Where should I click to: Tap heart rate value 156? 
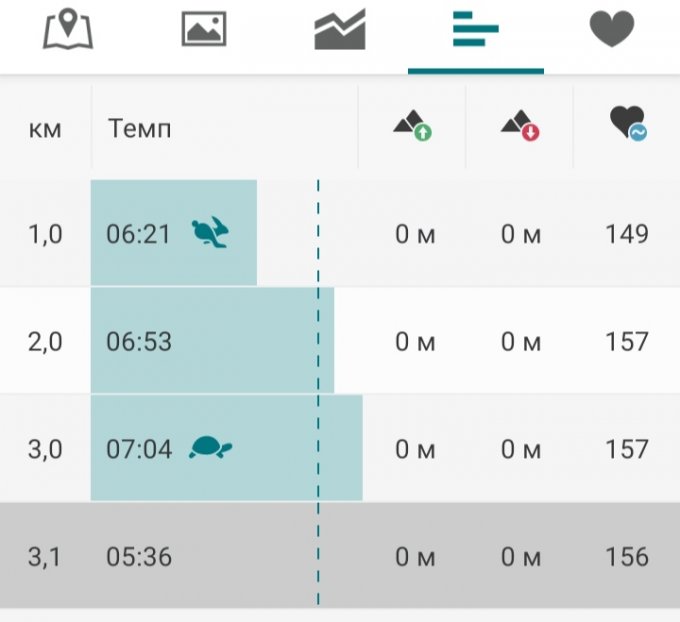(627, 557)
